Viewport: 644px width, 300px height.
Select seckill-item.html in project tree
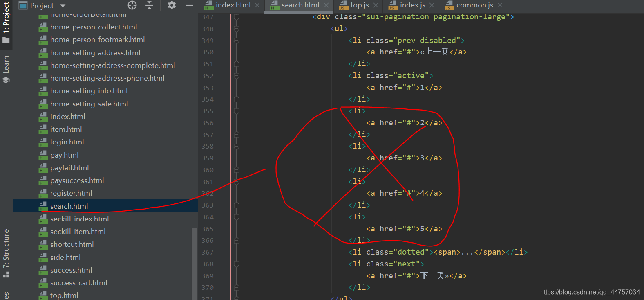click(78, 232)
